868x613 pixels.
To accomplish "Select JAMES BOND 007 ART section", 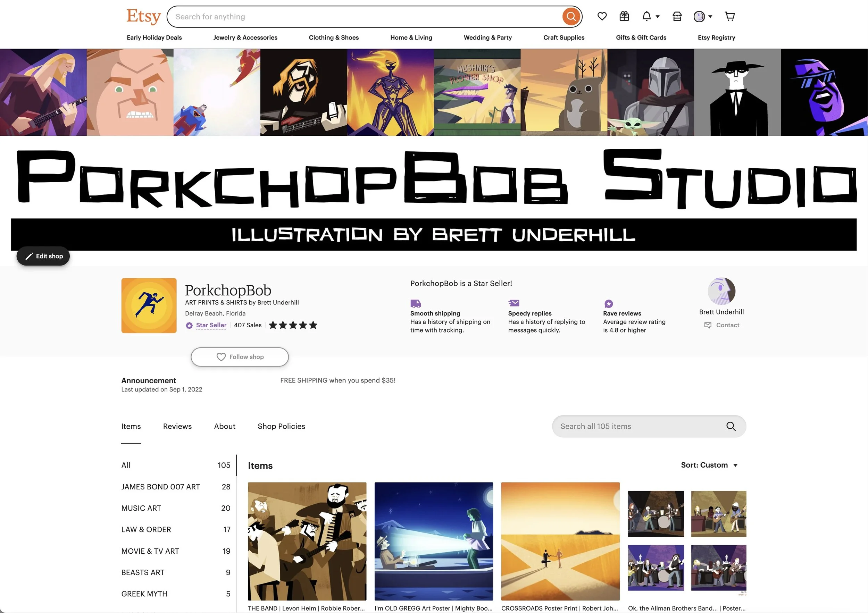I will click(161, 487).
